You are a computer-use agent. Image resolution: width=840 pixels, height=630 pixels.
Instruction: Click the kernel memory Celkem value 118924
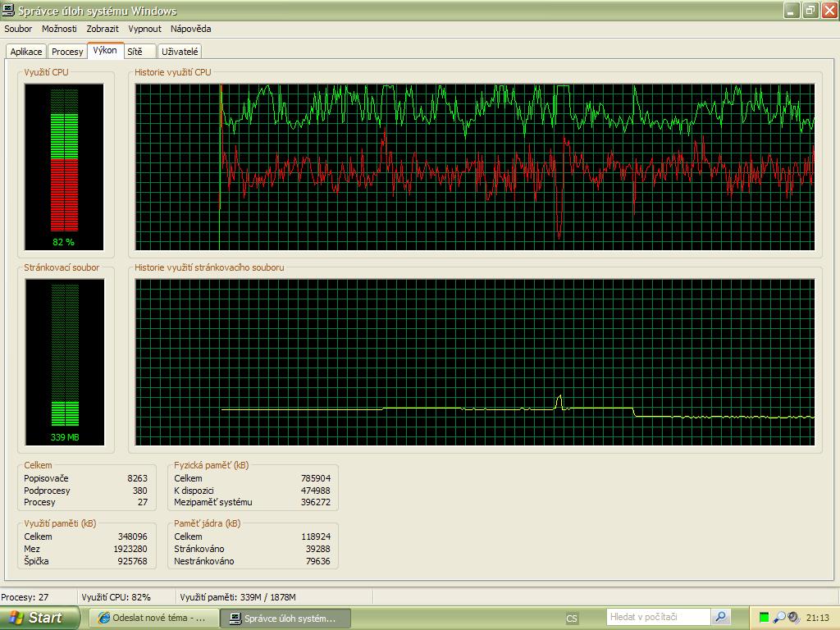coord(316,536)
